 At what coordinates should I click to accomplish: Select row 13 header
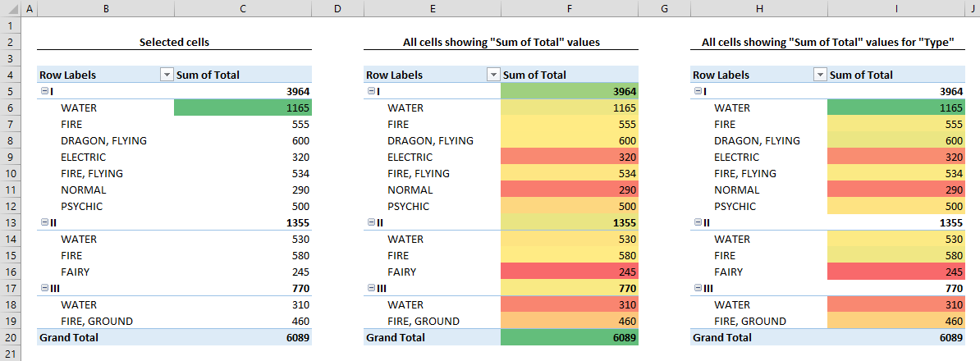coord(11,222)
